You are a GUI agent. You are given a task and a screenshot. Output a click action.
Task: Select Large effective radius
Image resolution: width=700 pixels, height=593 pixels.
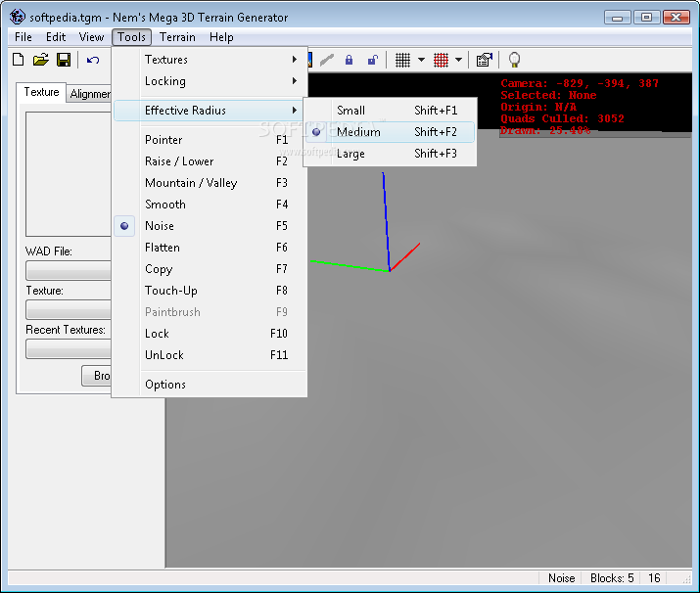coord(390,154)
